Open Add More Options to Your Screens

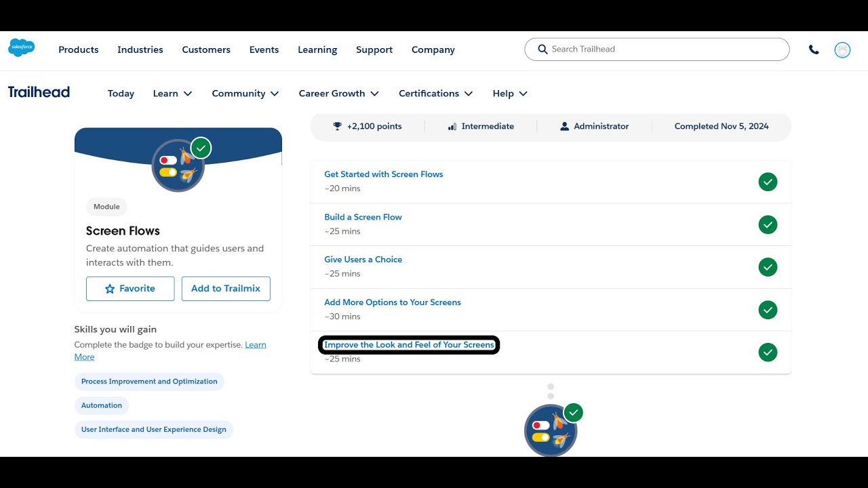pyautogui.click(x=393, y=302)
